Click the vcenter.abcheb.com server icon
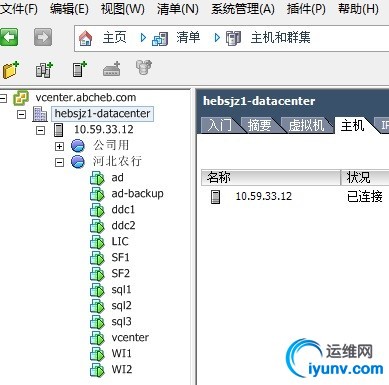 click(x=21, y=98)
